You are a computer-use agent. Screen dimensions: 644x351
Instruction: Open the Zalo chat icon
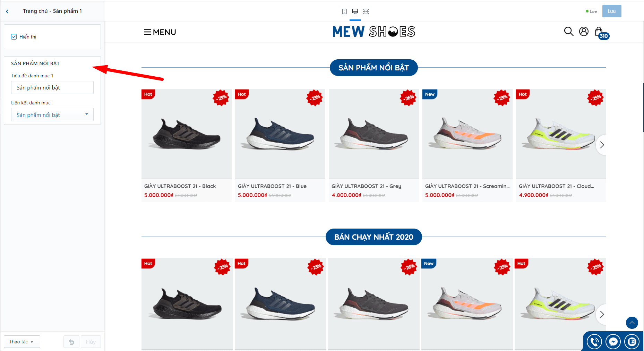click(x=632, y=342)
